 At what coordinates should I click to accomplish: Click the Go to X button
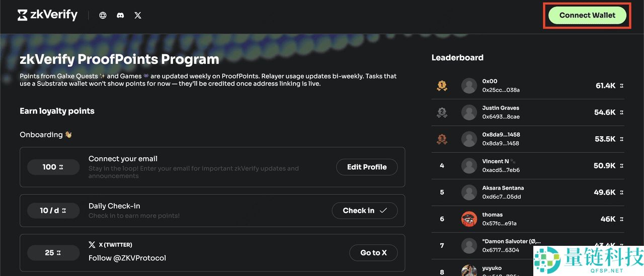point(373,253)
